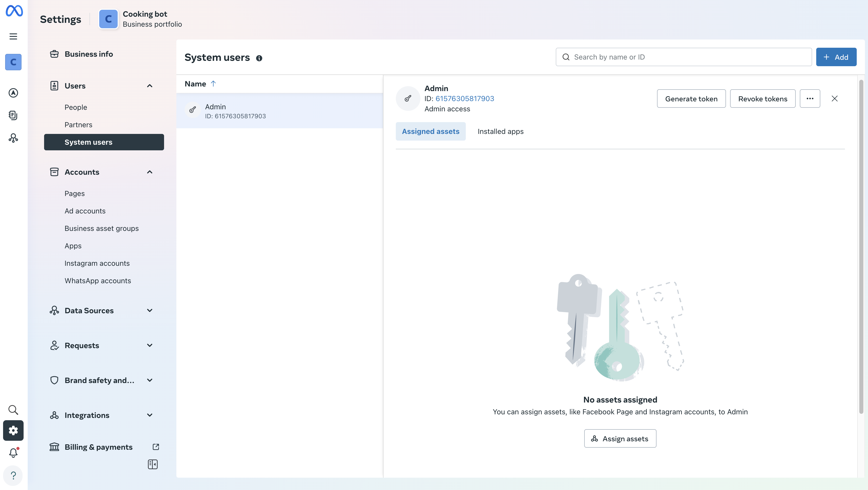Open the settings gear icon
868x490 pixels.
(x=13, y=430)
